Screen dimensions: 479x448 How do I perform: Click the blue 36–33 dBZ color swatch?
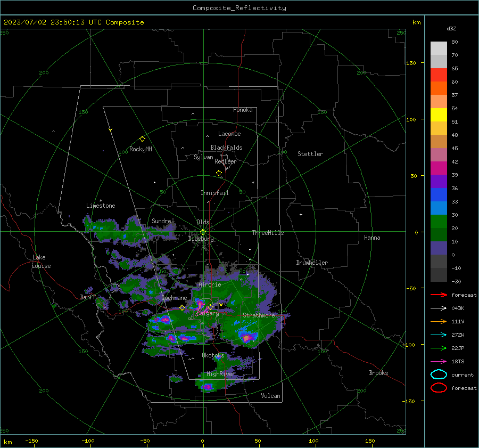click(439, 194)
